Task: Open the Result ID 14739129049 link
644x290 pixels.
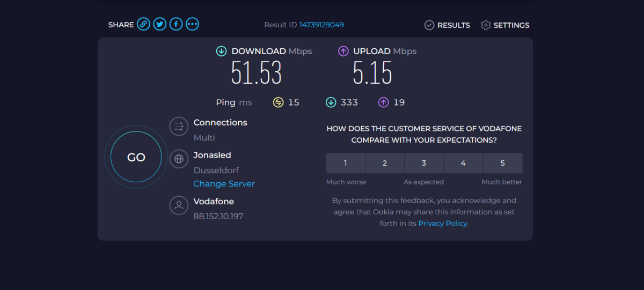Action: coord(321,25)
